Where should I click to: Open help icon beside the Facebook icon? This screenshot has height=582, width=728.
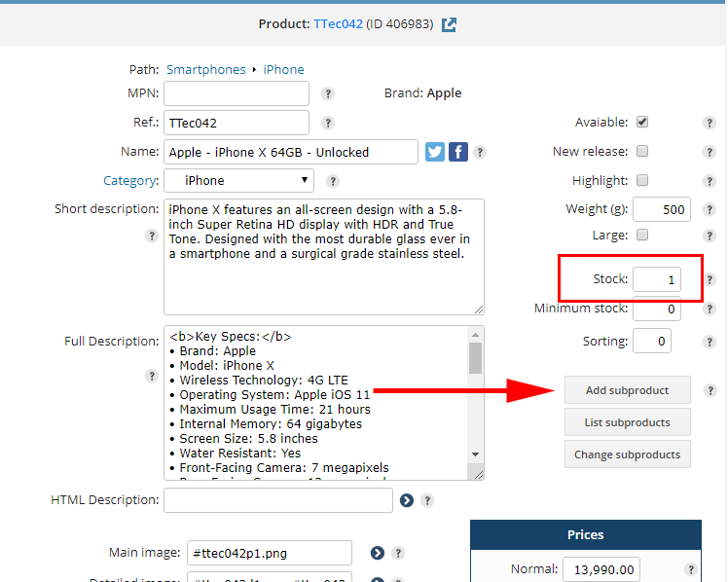480,152
